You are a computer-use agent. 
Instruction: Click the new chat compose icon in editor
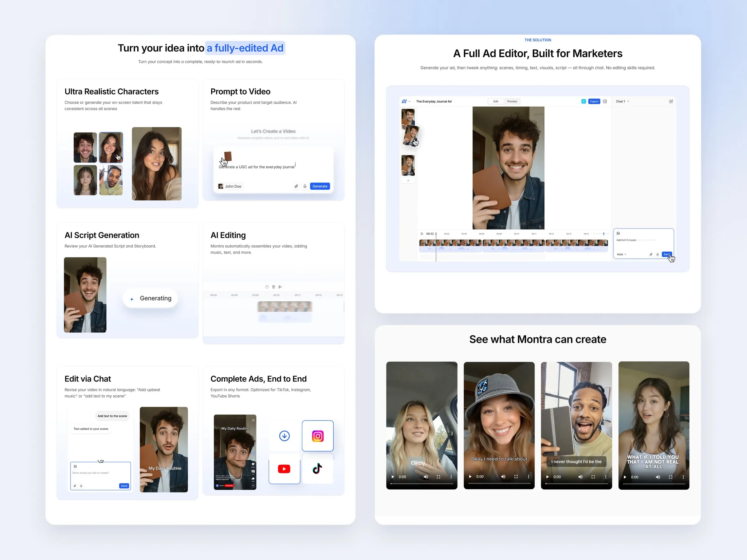[671, 101]
